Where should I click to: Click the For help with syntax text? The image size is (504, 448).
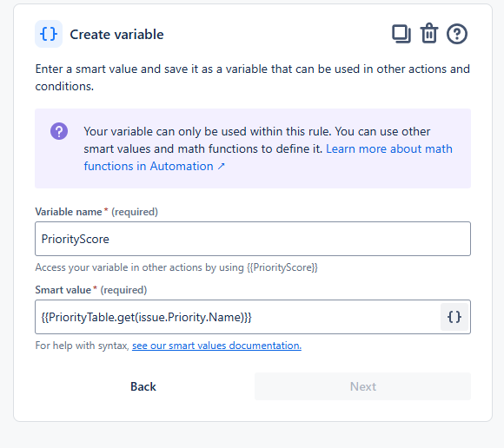click(x=82, y=346)
